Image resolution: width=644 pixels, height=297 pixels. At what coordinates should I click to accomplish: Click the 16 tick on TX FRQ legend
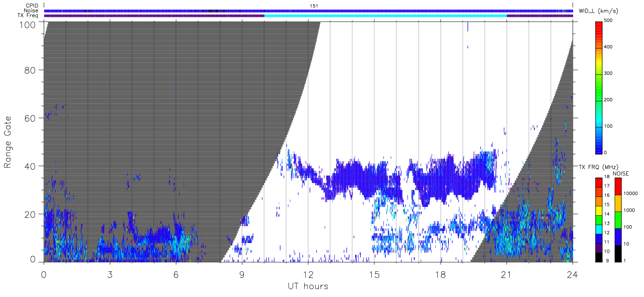(607, 195)
